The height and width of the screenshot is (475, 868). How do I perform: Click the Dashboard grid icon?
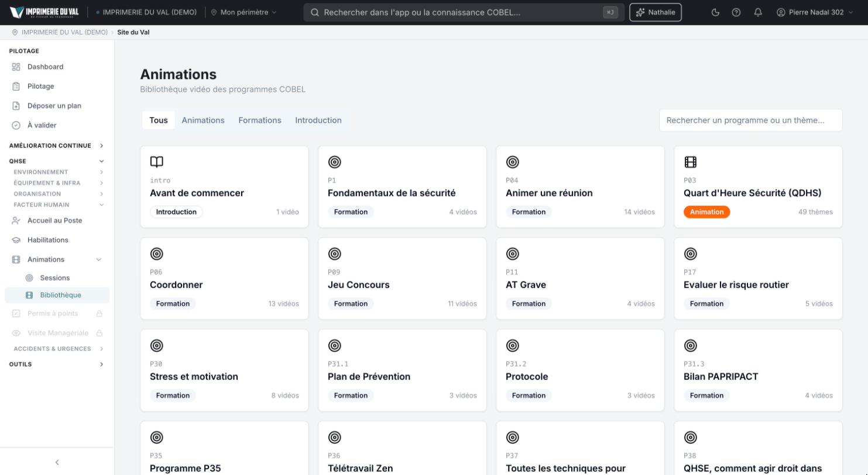click(16, 67)
